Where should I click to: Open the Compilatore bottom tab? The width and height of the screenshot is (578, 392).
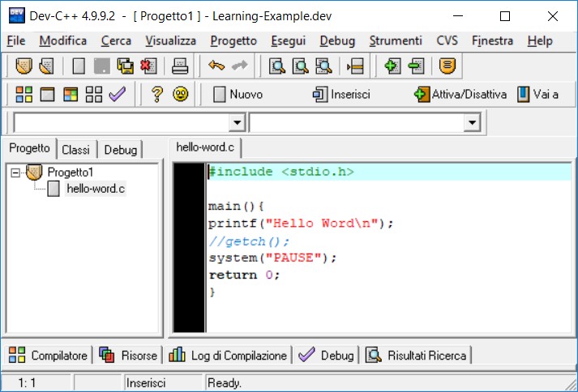(48, 356)
